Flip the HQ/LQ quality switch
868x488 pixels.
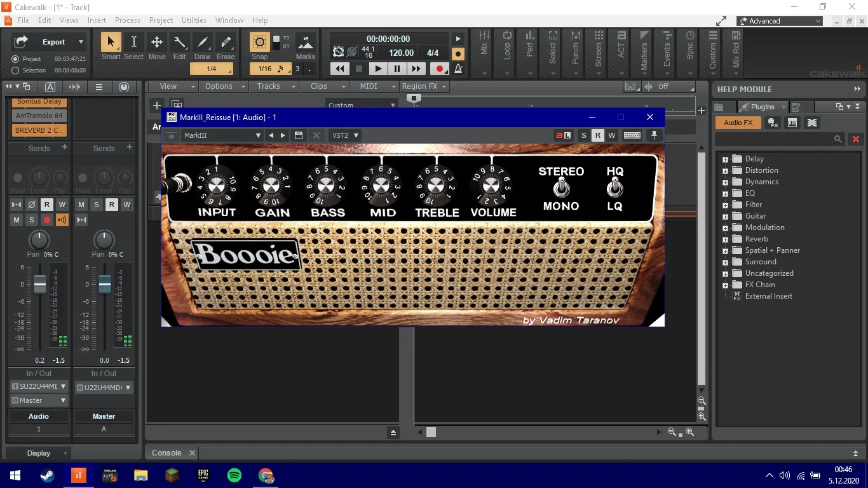614,189
